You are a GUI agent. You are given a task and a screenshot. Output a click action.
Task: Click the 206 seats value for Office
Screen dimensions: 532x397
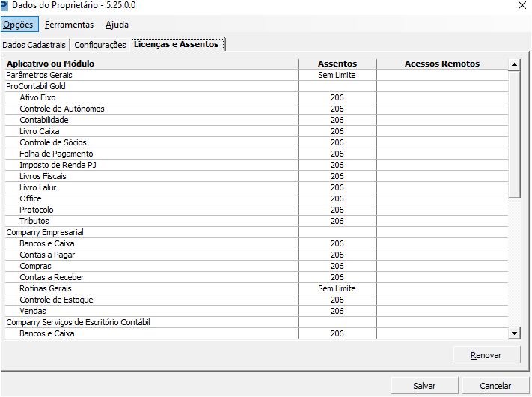[x=337, y=198]
